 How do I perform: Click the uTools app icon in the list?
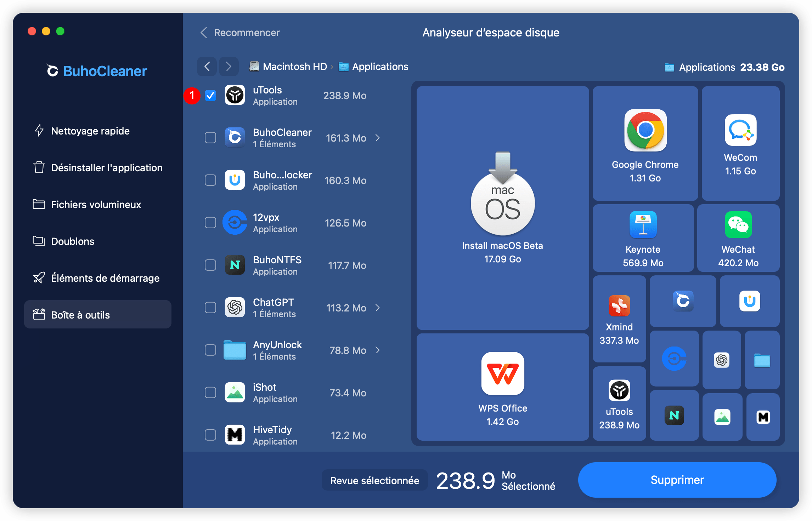click(x=235, y=95)
